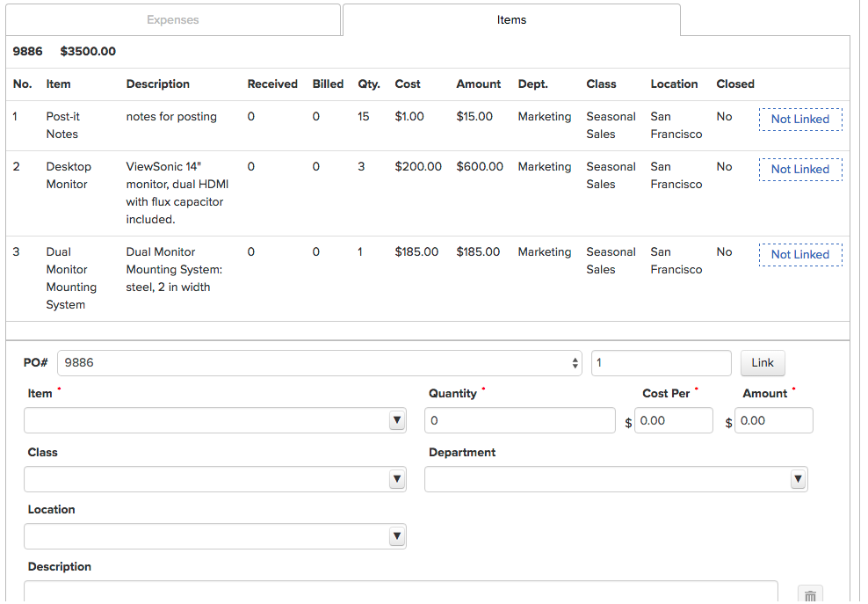Switch to the Expenses tab
The height and width of the screenshot is (604, 868).
[x=173, y=19]
